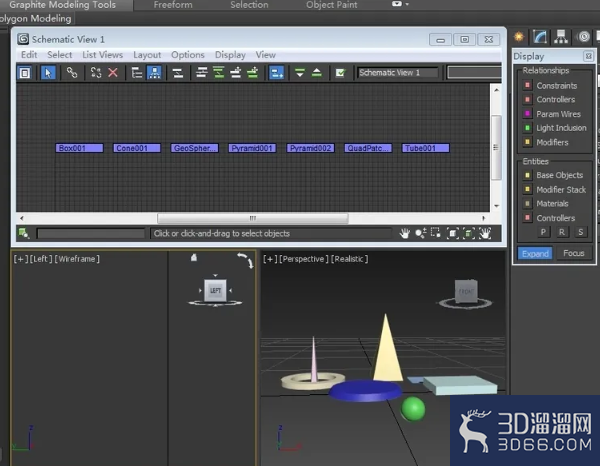Toggle Light Inclusion display
Image resolution: width=600 pixels, height=466 pixels.
(x=527, y=128)
